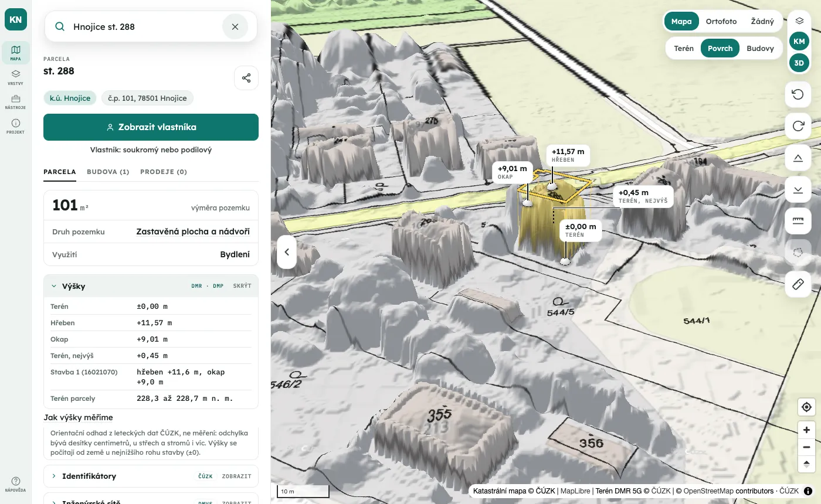
Task: Select the Povrch surface mode
Action: click(x=720, y=49)
